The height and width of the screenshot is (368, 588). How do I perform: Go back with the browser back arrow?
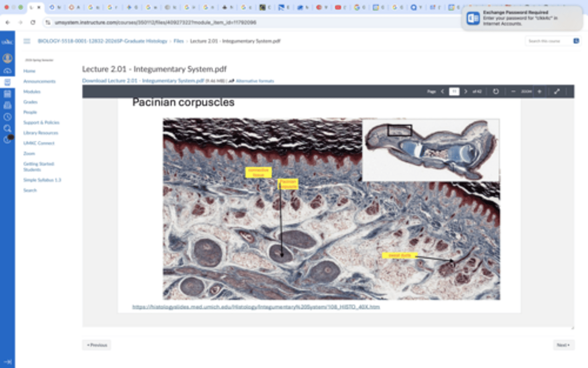coord(8,22)
